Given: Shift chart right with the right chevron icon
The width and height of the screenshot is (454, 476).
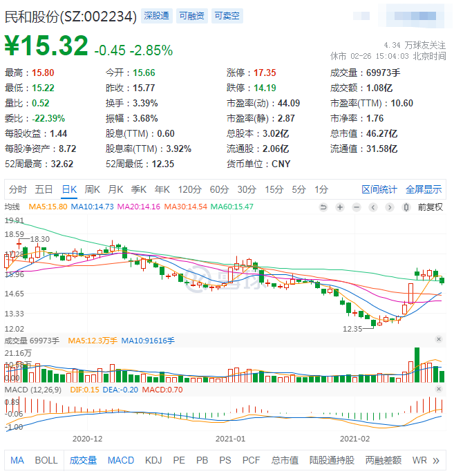Looking at the screenshot, I should [x=390, y=207].
